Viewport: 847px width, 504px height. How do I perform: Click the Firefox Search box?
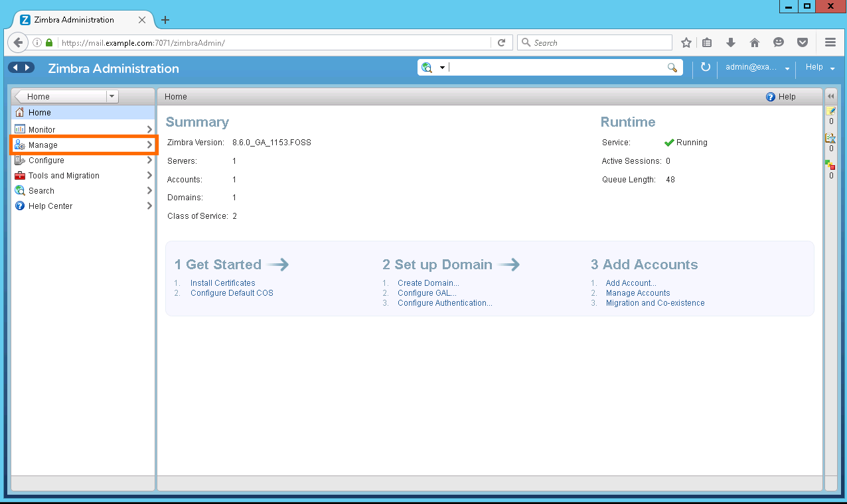pos(595,42)
